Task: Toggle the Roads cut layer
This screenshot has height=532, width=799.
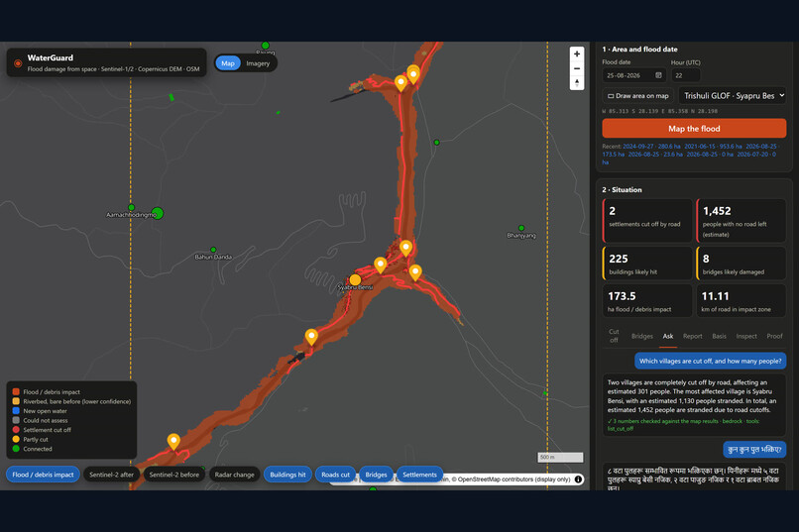Action: tap(335, 475)
